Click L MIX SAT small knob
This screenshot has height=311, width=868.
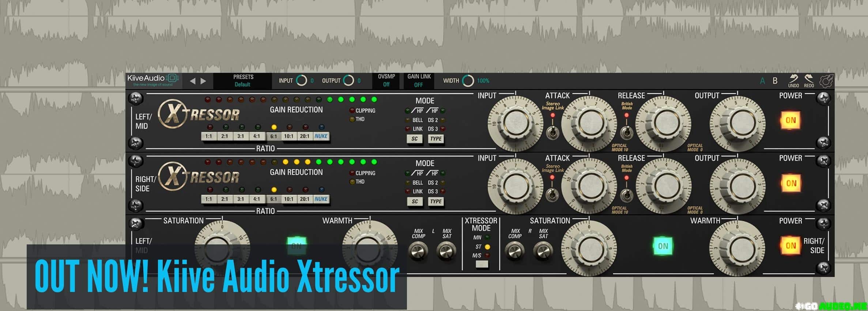446,251
